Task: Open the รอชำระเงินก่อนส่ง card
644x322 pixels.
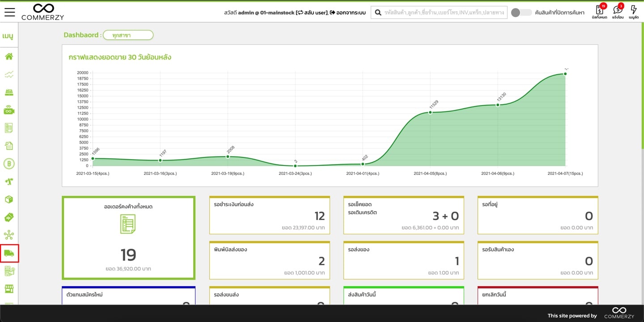Action: pos(269,216)
